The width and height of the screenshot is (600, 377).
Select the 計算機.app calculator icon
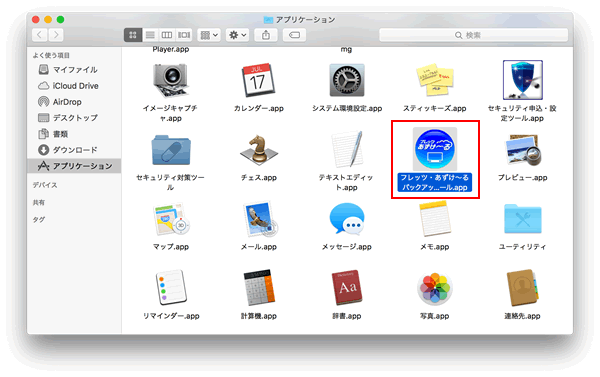[259, 288]
